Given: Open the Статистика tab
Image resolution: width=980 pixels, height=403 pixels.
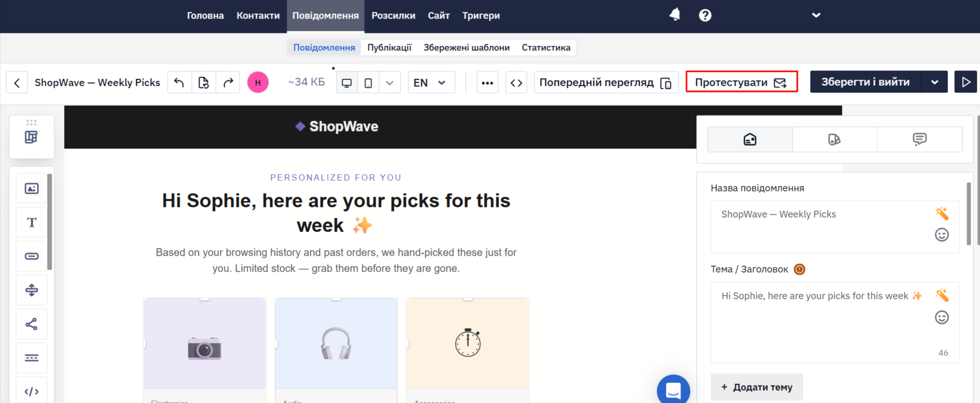Looking at the screenshot, I should coord(546,47).
